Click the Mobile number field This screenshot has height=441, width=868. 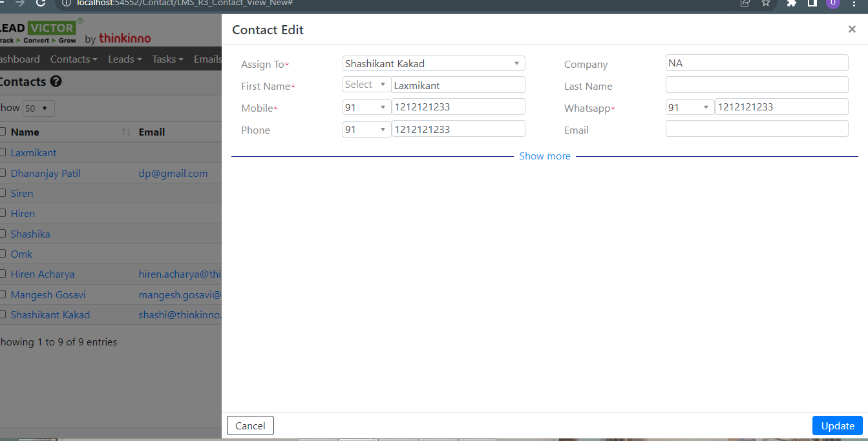[458, 107]
